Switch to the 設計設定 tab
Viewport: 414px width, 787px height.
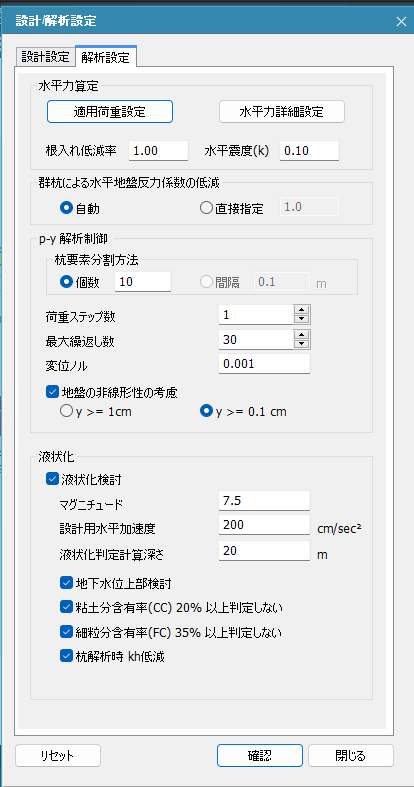tap(45, 56)
